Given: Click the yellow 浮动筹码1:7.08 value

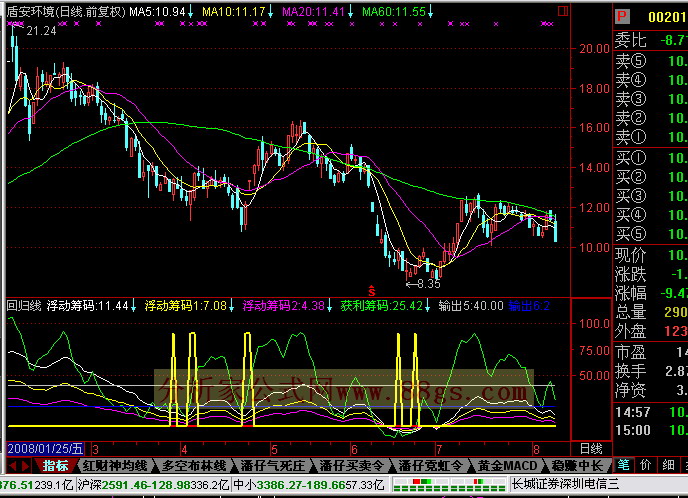Looking at the screenshot, I should (186, 306).
